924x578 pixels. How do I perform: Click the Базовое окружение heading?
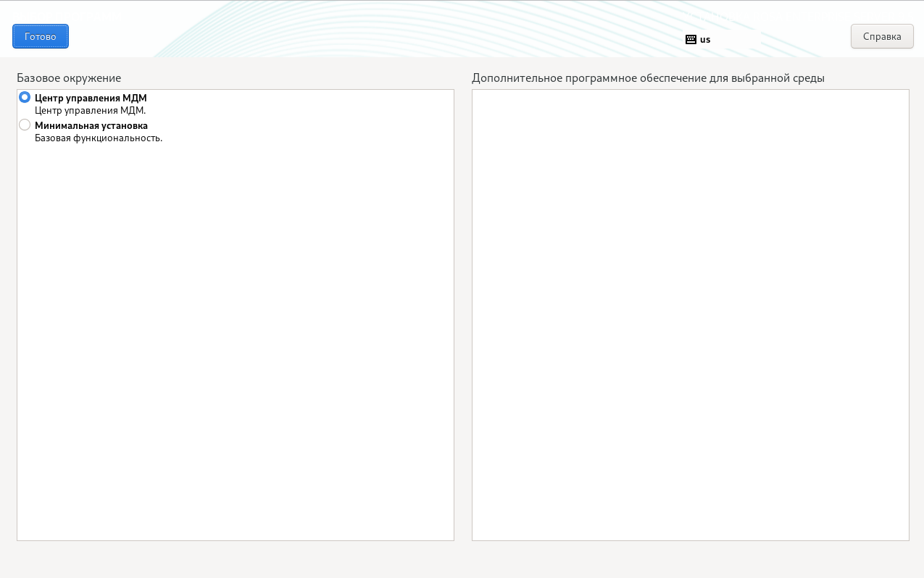[69, 78]
